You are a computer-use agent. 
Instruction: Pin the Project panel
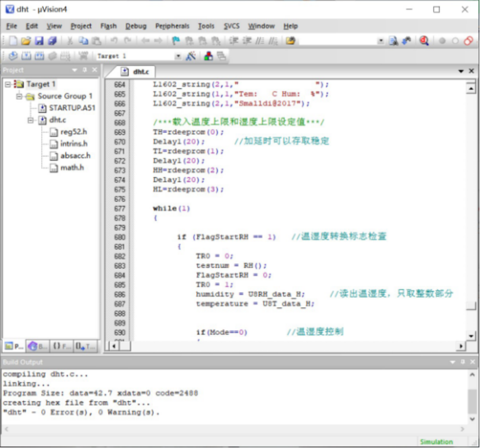(x=85, y=70)
